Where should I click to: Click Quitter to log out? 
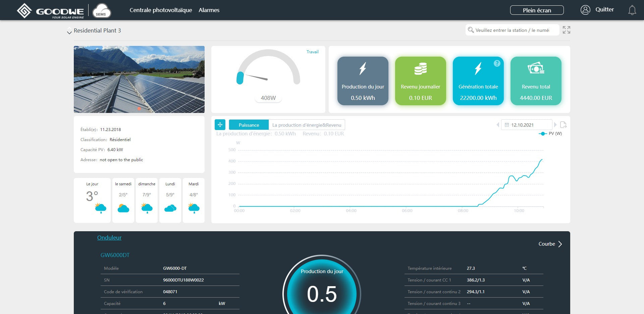604,9
